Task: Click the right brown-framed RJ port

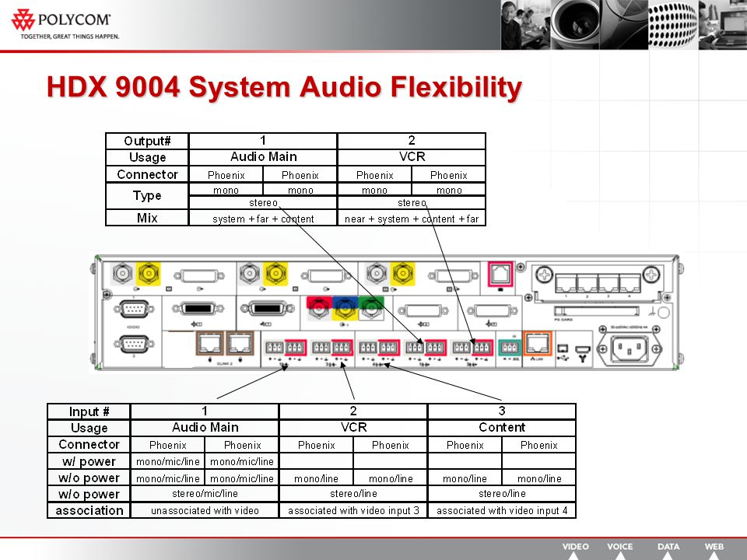Action: point(240,343)
